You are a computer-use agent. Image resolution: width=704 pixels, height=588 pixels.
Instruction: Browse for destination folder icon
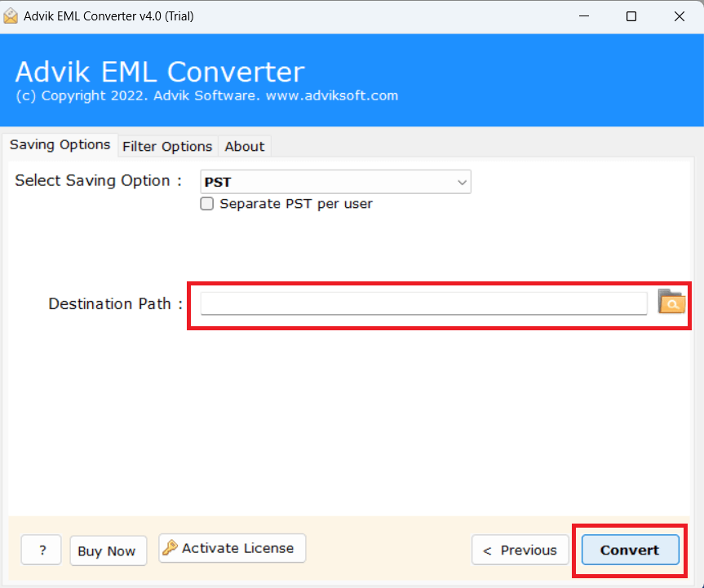tap(671, 302)
